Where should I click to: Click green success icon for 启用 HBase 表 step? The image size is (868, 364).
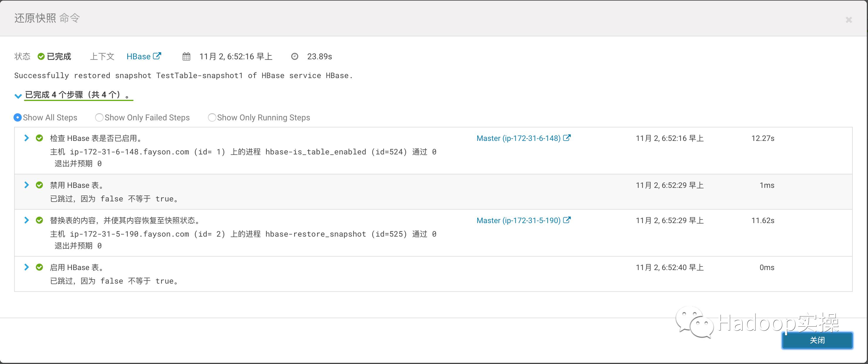coord(39,267)
